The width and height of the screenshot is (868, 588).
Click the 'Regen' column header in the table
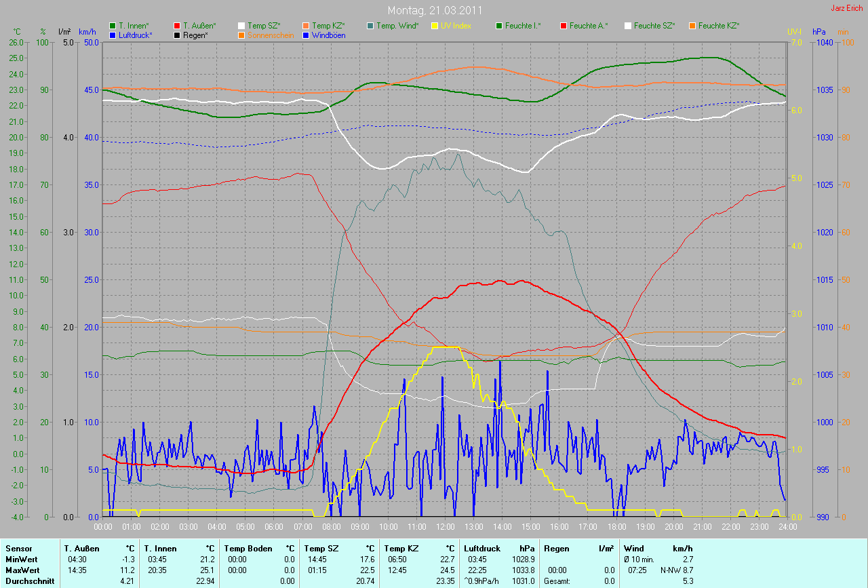(x=555, y=548)
